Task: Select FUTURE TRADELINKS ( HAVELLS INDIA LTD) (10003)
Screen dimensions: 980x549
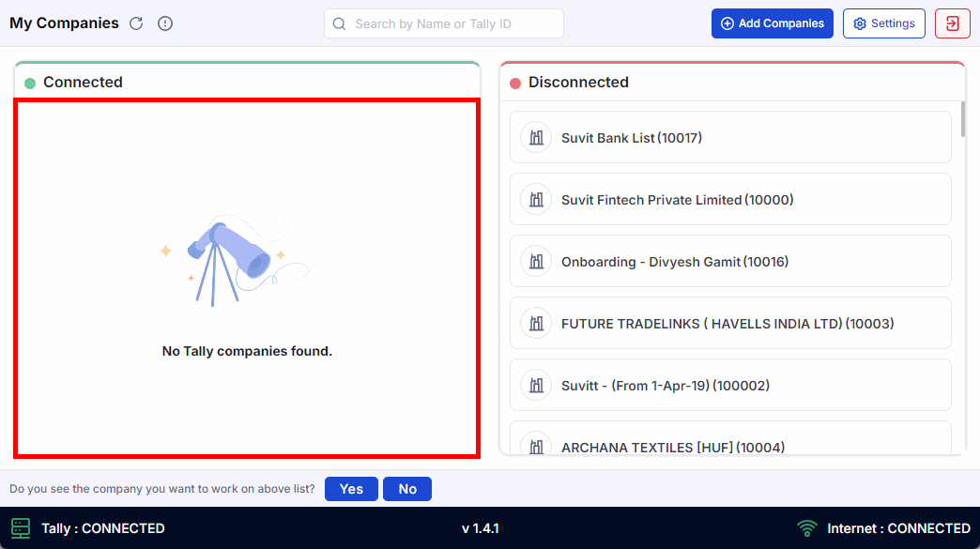Action: (x=730, y=323)
